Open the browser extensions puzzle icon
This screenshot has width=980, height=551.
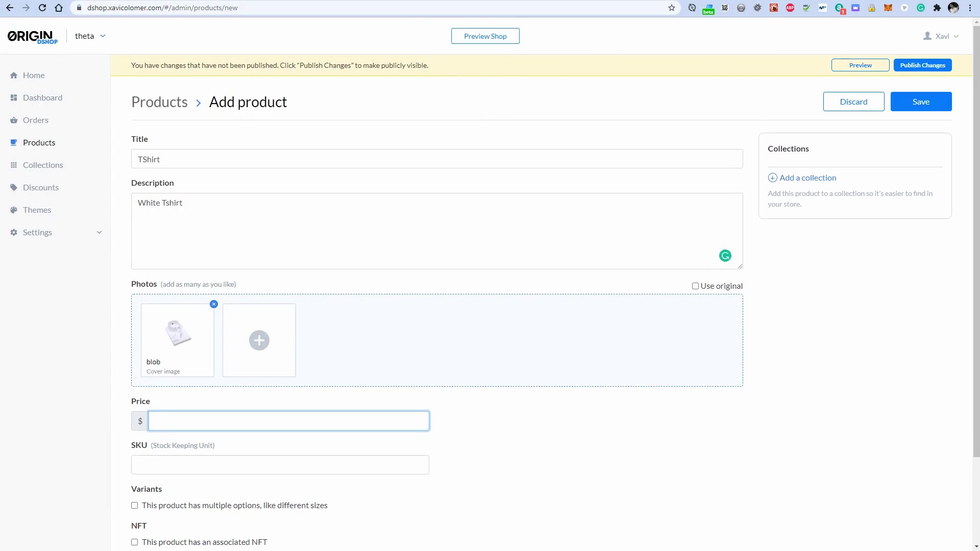pyautogui.click(x=937, y=8)
